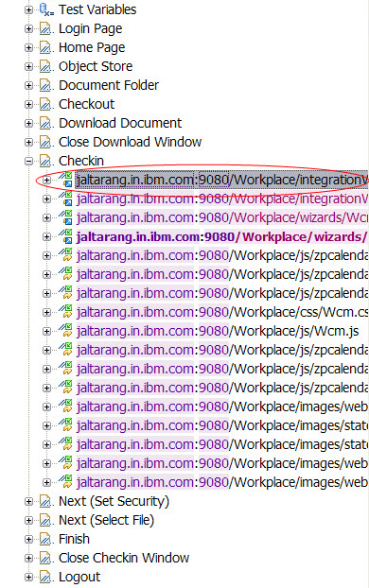Collapse the Checkin node

pos(29,161)
